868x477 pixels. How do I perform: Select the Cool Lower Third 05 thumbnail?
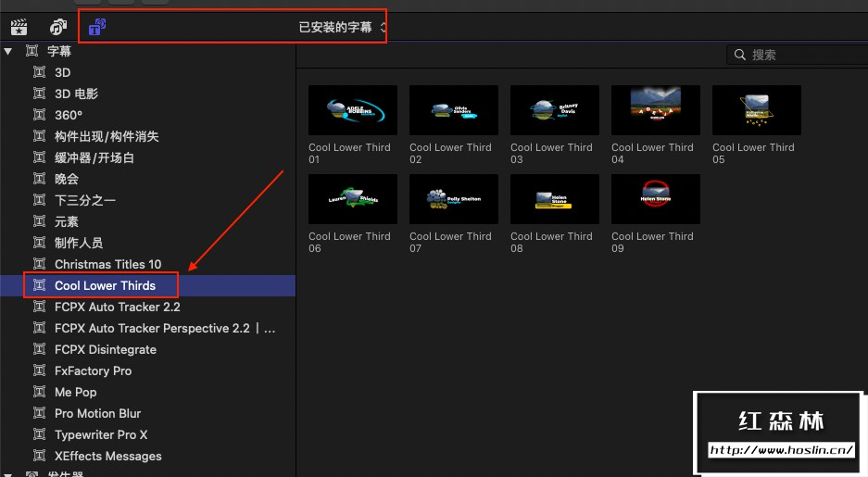[757, 110]
